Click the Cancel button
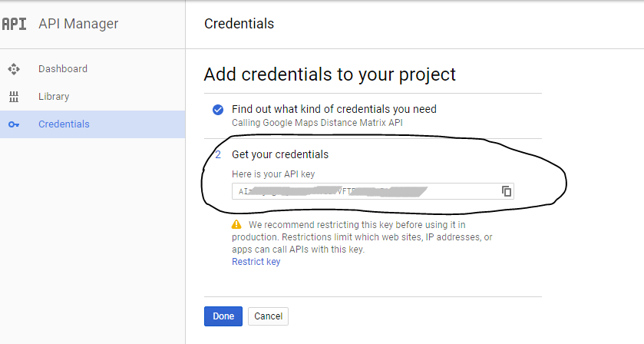 click(268, 316)
